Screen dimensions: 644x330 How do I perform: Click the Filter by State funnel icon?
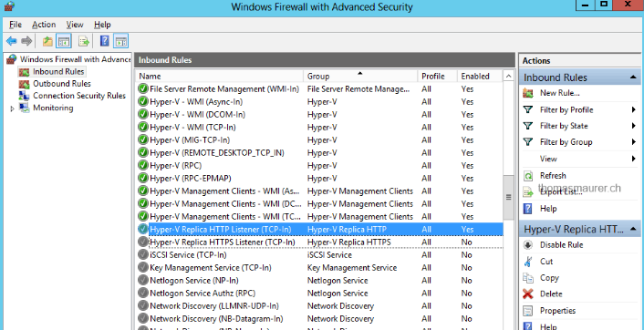tap(528, 126)
